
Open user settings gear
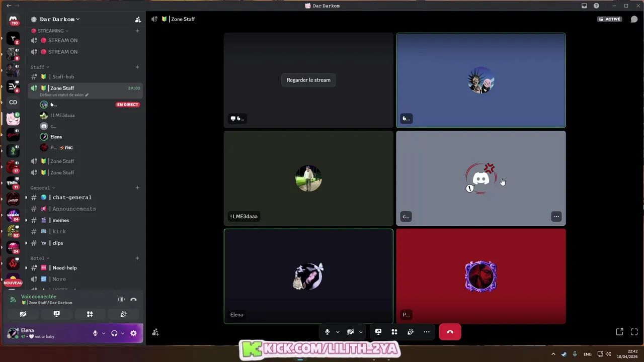[x=133, y=333]
